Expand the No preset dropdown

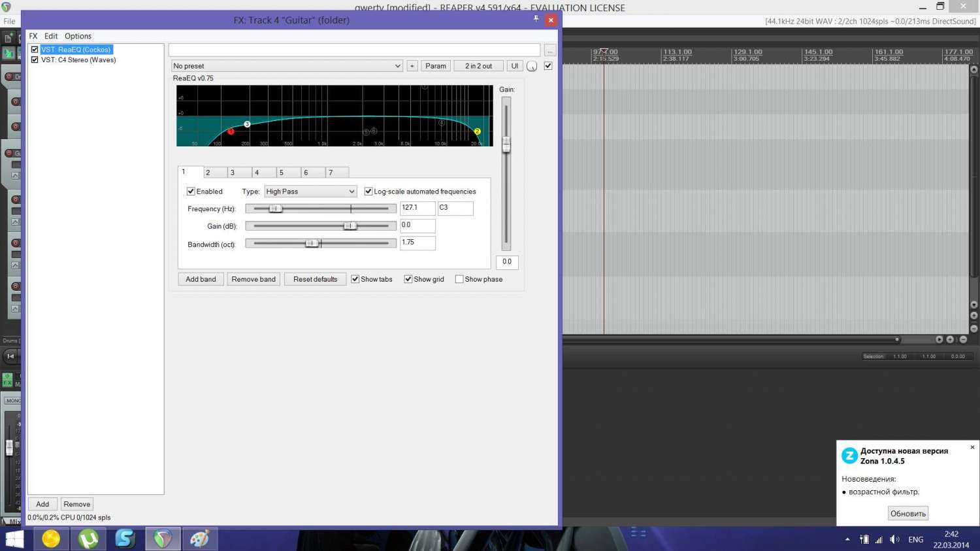[287, 66]
